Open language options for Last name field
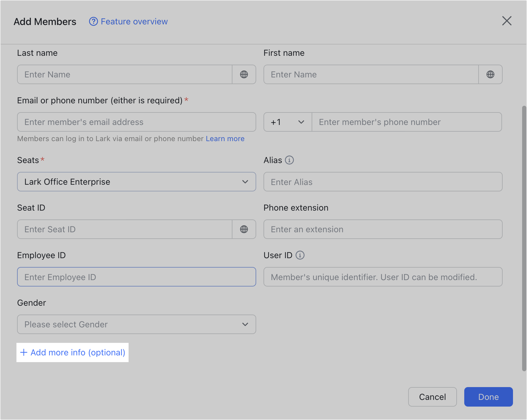 click(x=244, y=74)
